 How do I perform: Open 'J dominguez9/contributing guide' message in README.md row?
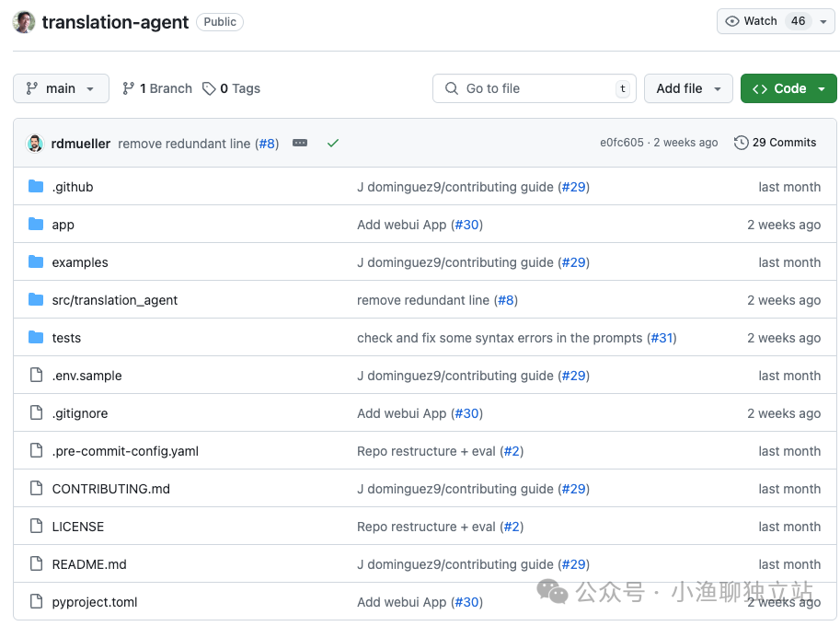[x=455, y=564]
